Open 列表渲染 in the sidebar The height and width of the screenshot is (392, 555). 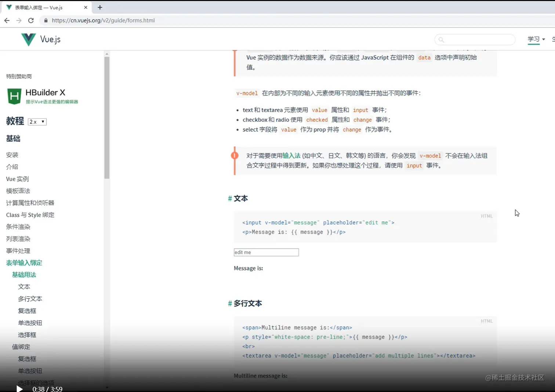coord(18,239)
